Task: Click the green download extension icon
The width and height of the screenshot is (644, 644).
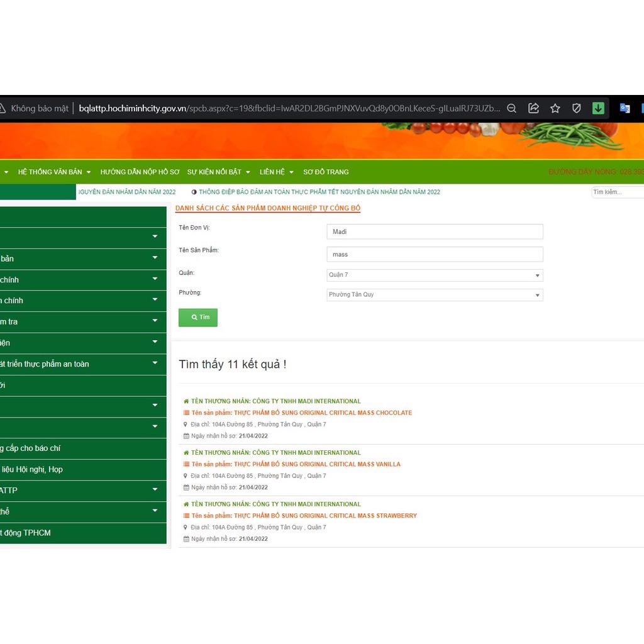Action: coord(598,108)
